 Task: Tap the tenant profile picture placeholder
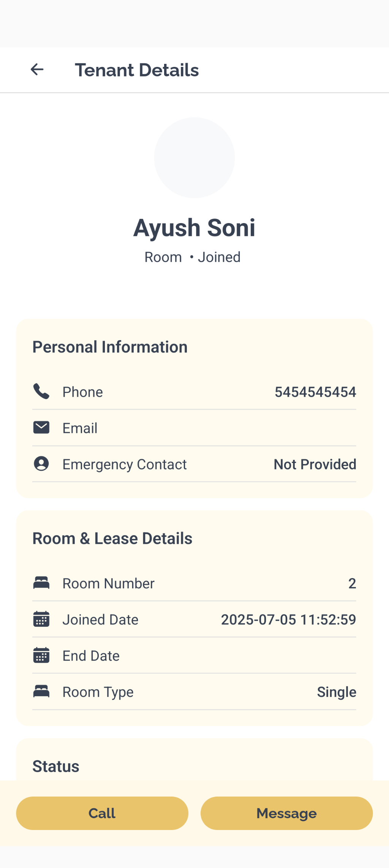pos(194,158)
